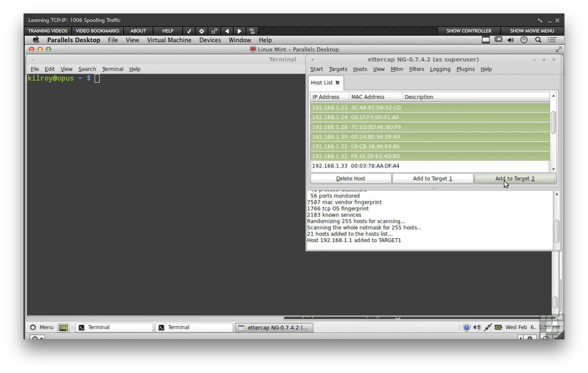Open ettercap Mitm menu
The image size is (588, 373).
click(x=396, y=69)
